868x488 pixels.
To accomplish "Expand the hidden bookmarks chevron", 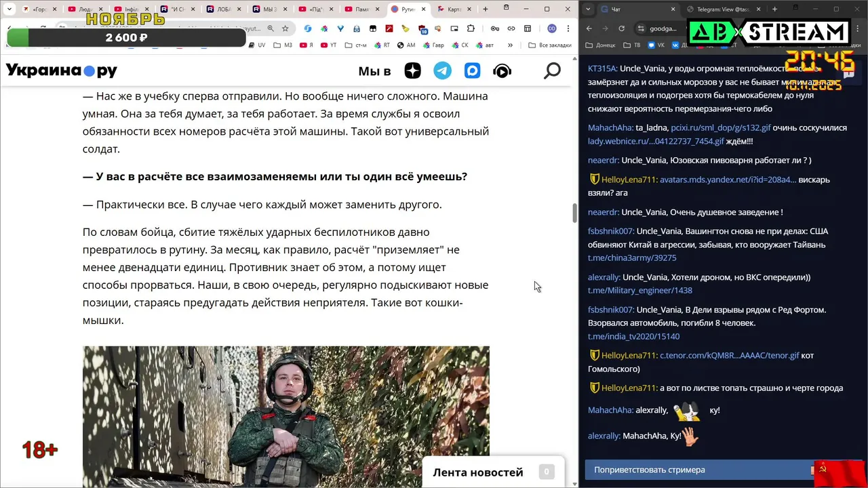I will 511,45.
